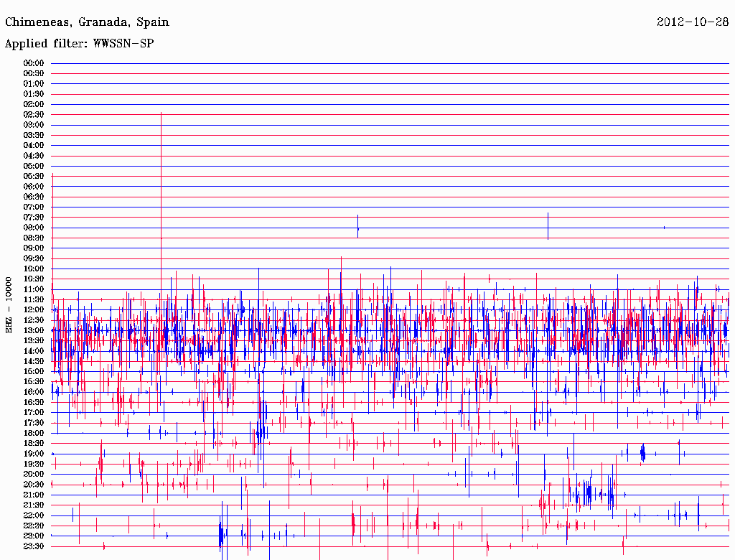
Task: Click the 17:00 time label
Action: pos(34,412)
